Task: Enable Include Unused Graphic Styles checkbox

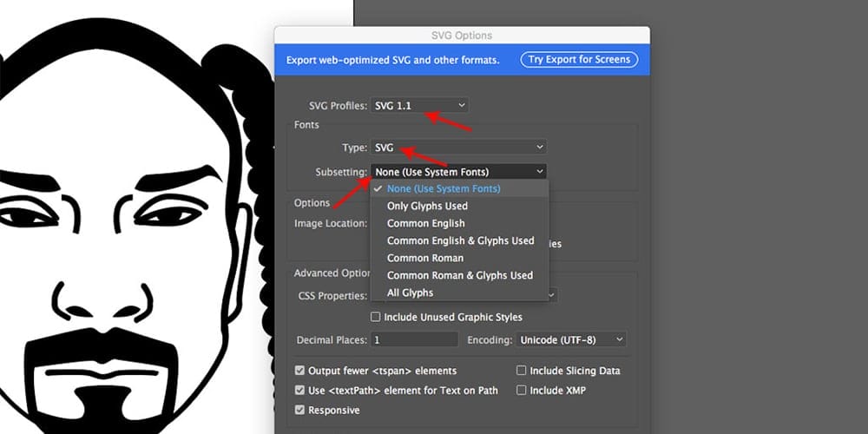Action: 376,317
